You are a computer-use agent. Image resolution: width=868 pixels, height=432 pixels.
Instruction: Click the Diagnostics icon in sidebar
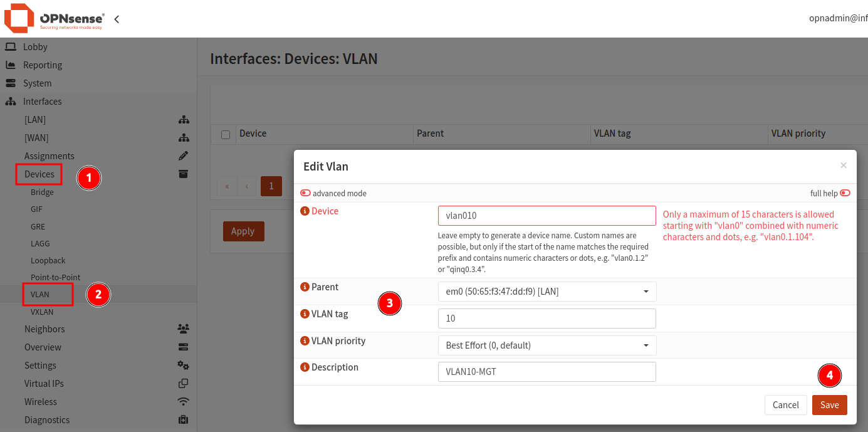coord(184,419)
